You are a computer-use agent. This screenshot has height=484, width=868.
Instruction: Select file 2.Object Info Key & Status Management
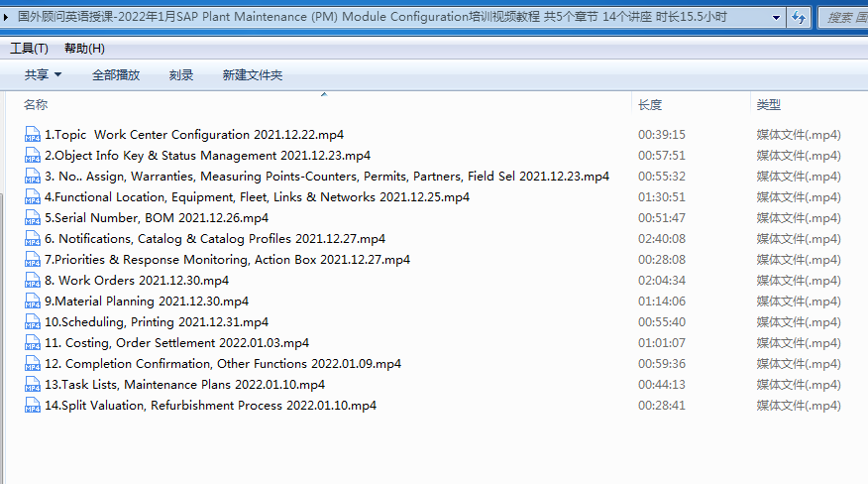coord(208,156)
